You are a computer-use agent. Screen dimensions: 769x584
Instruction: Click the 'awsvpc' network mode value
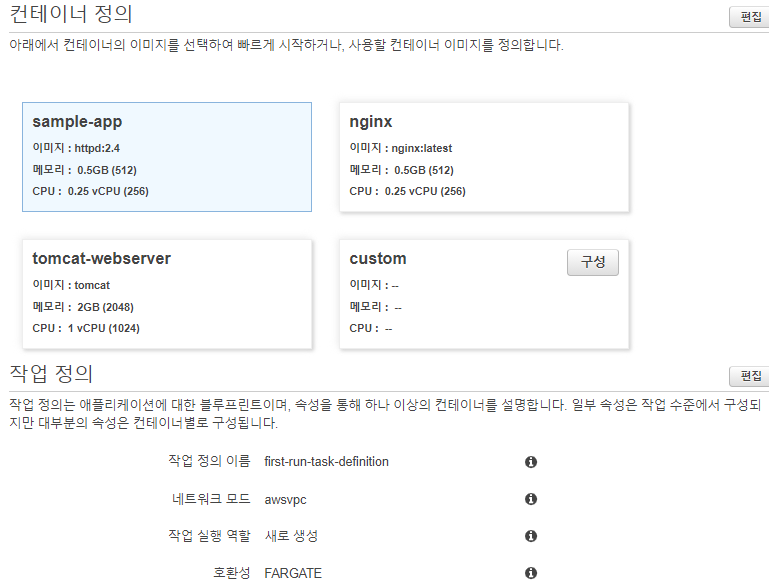tap(285, 500)
